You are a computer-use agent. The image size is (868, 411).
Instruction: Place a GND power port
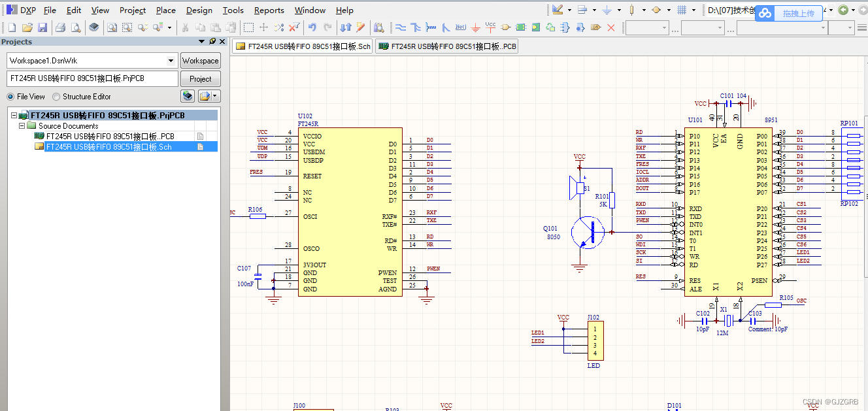(x=475, y=27)
